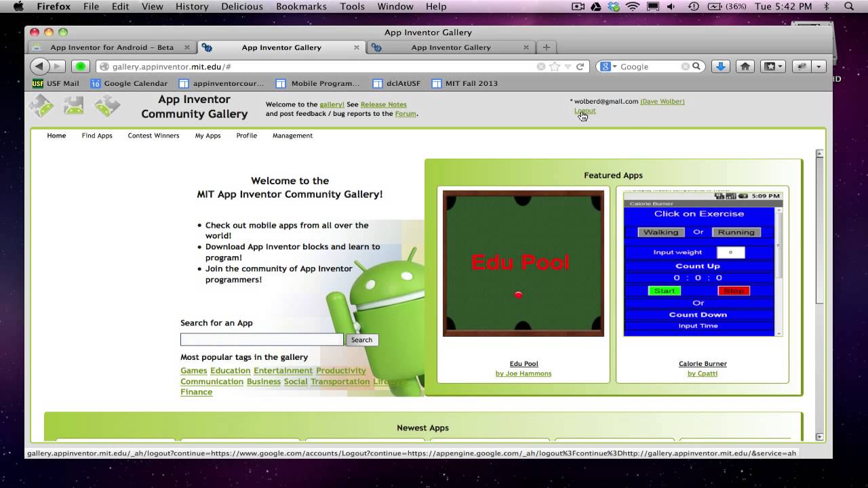
Task: Open the Bookmarks menu star button
Action: 772,66
